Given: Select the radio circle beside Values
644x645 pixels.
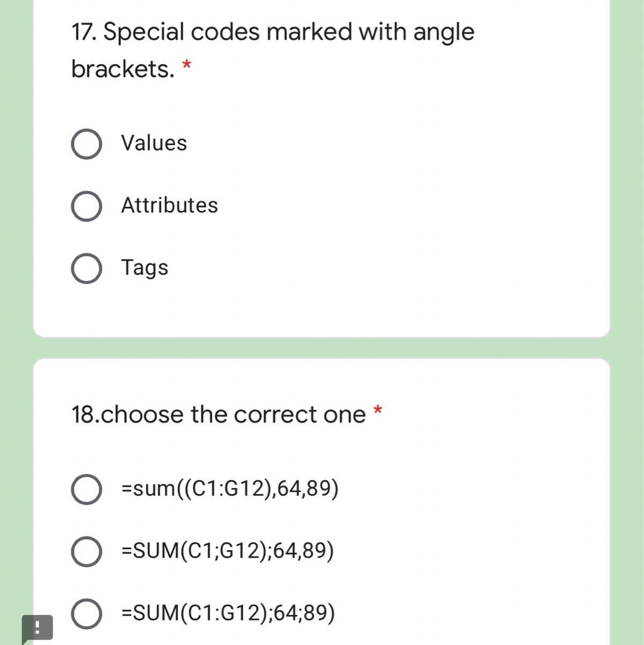Looking at the screenshot, I should tap(86, 144).
